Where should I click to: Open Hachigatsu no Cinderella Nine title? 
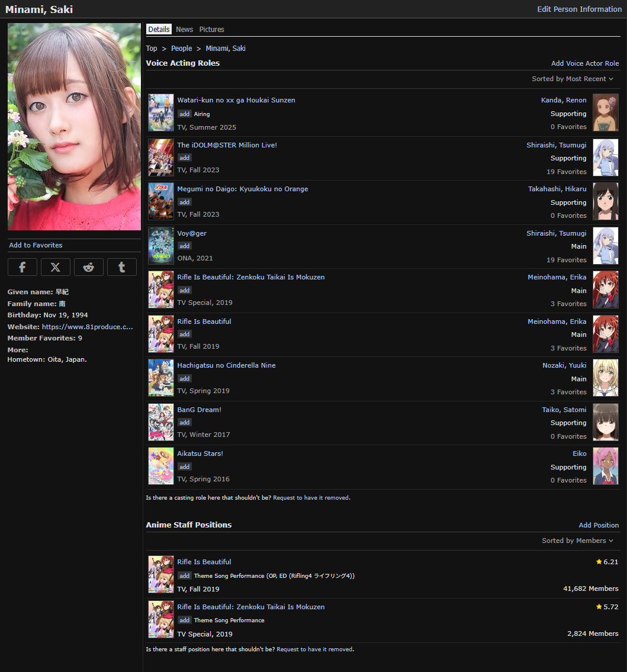click(226, 365)
